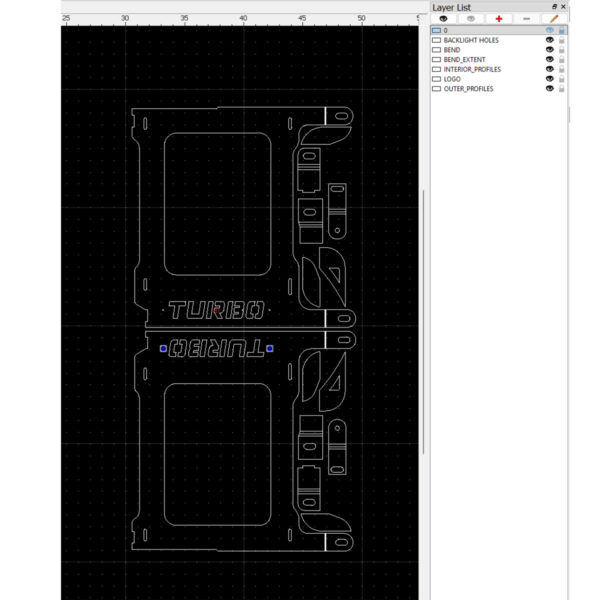Float the Layer List panel
Screen dimensions: 600x600
pyautogui.click(x=554, y=6)
